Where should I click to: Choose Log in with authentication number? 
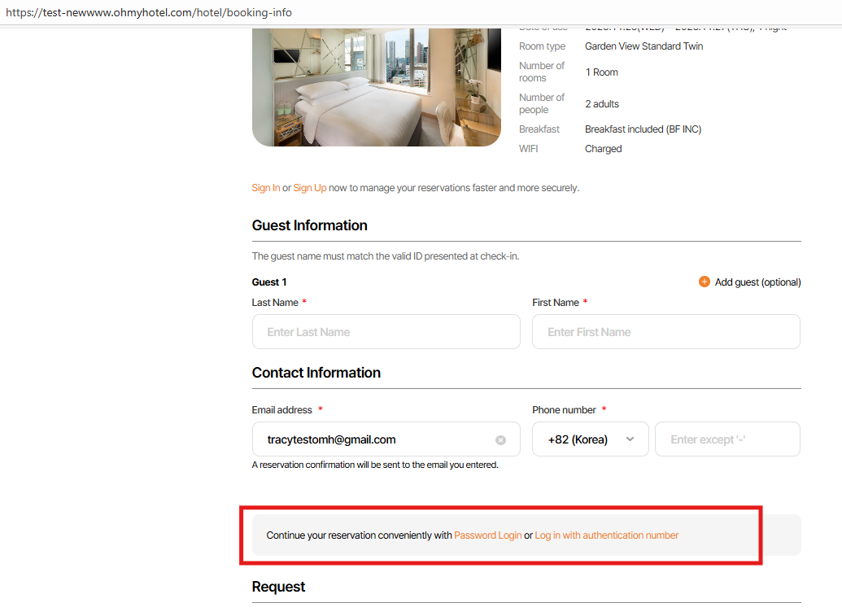[606, 535]
